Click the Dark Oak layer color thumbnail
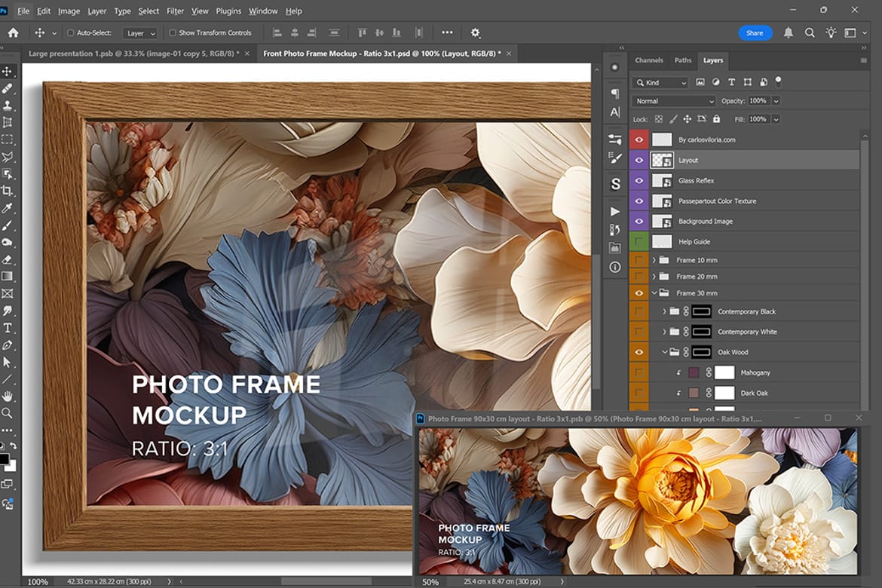Screen dimensions: 882x588 click(x=694, y=393)
